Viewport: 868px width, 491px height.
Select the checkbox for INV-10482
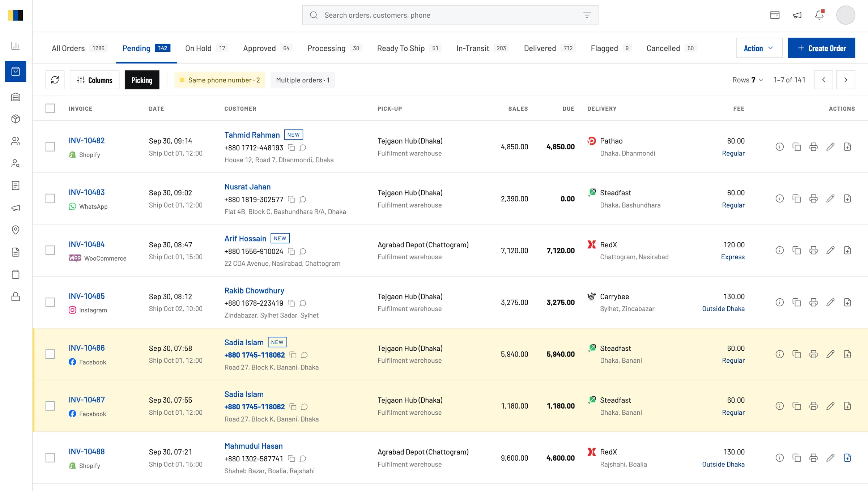point(50,147)
